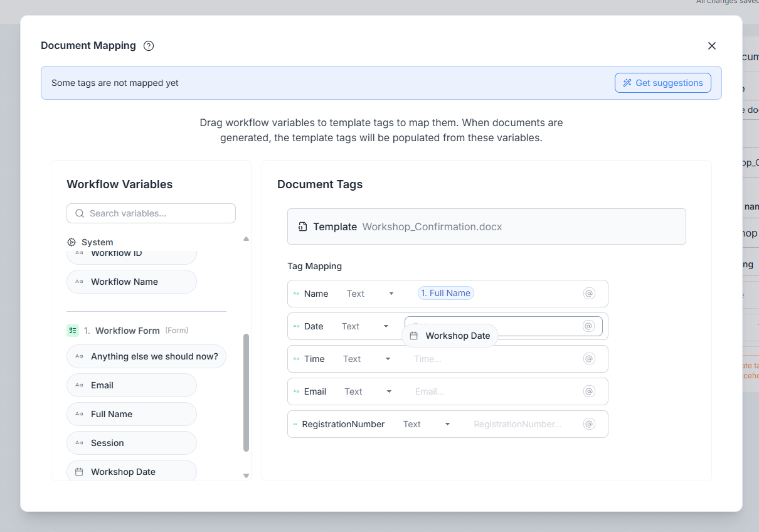The image size is (759, 532).
Task: Focus the Search variables field
Action: point(151,213)
